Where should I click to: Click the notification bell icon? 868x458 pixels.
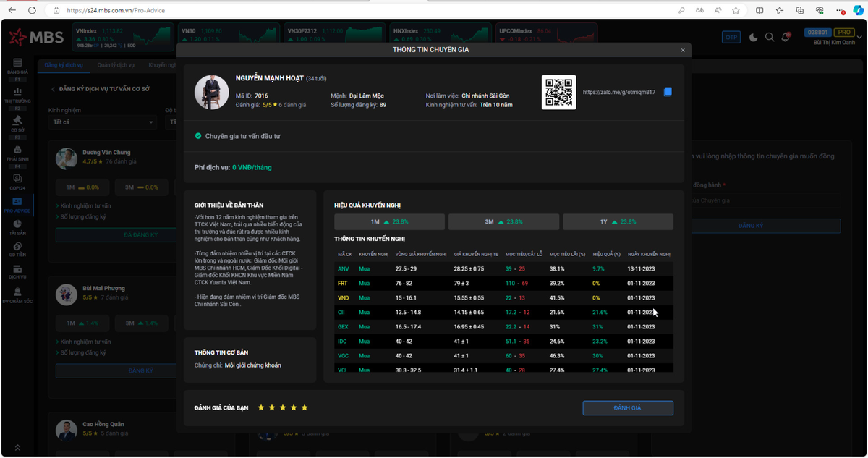point(786,37)
